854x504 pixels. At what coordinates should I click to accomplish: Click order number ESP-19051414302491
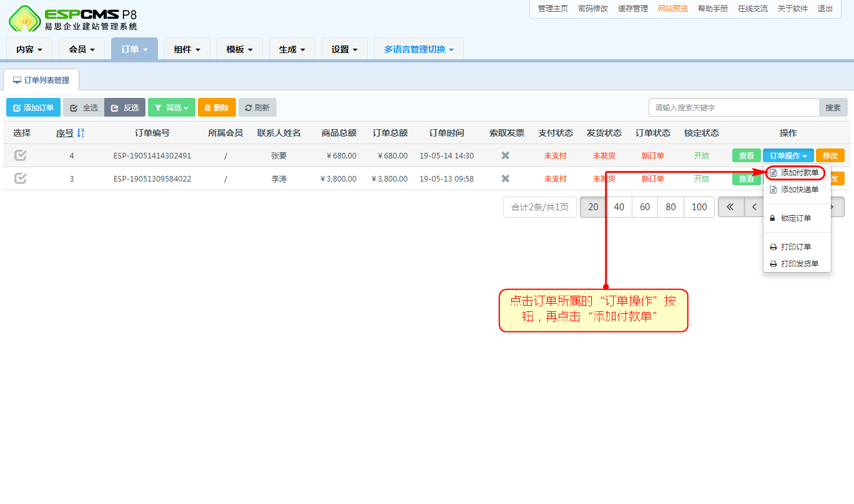[152, 155]
